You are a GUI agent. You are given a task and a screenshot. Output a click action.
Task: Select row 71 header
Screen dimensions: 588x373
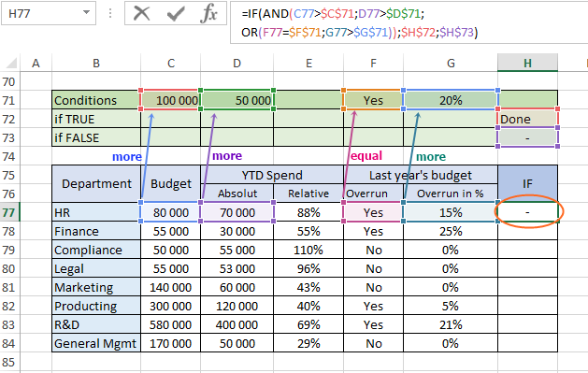tap(9, 100)
